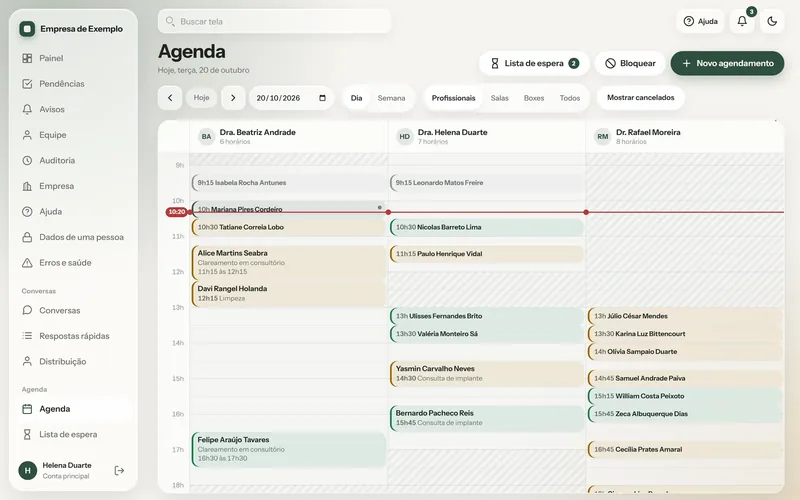Open the Respostas rápidas list icon
Image resolution: width=800 pixels, height=500 pixels.
(x=27, y=336)
